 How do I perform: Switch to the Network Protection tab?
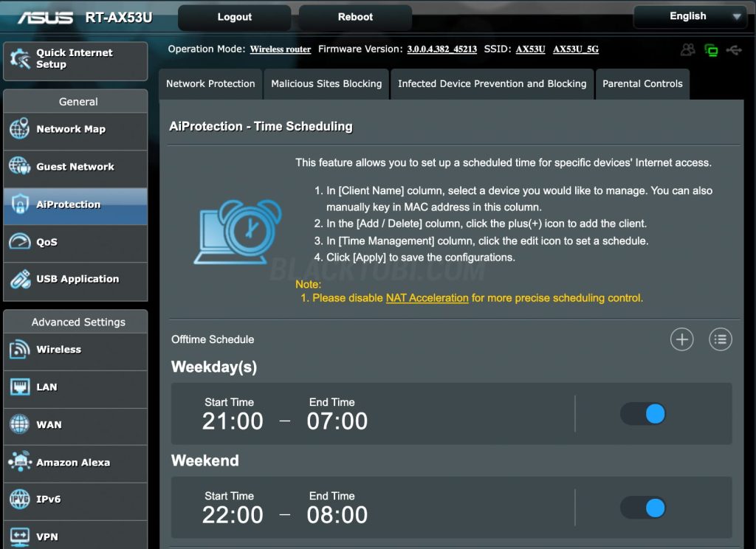tap(210, 84)
